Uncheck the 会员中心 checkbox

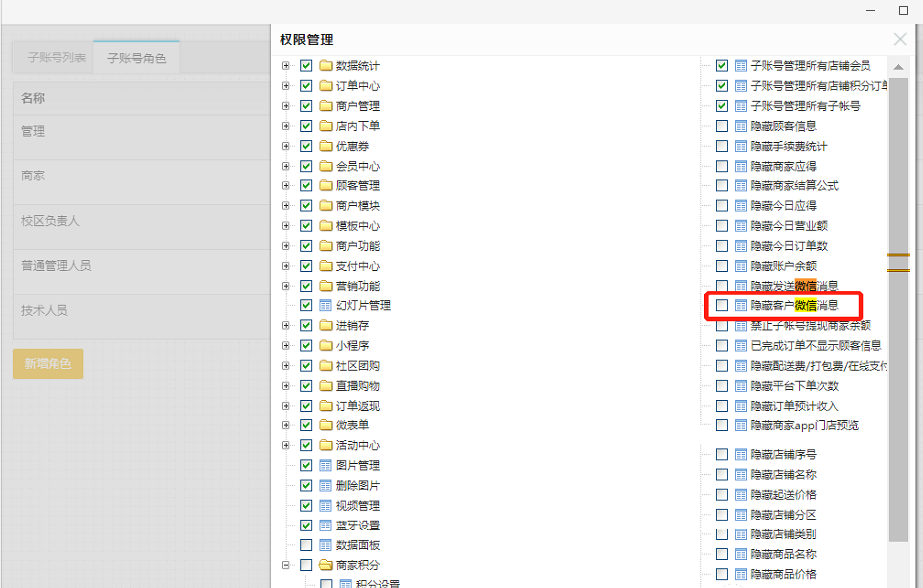[x=306, y=166]
